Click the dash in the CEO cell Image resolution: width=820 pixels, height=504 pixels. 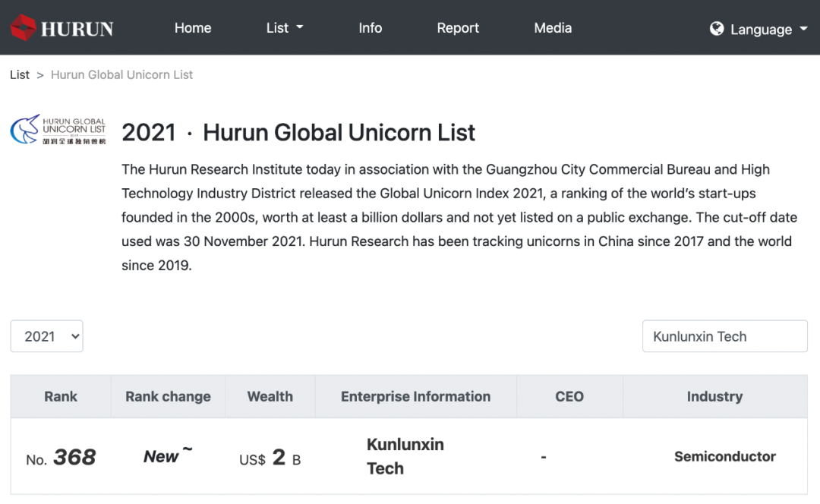click(x=544, y=457)
